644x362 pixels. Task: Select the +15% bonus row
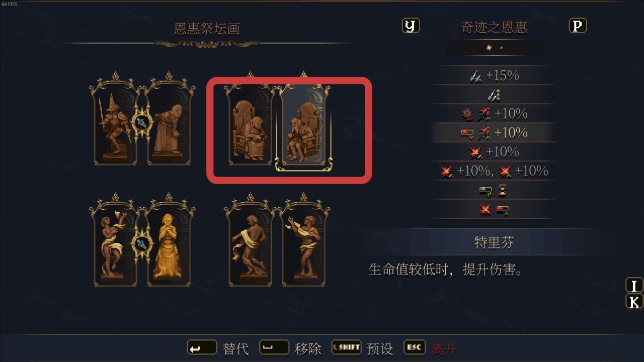[494, 75]
